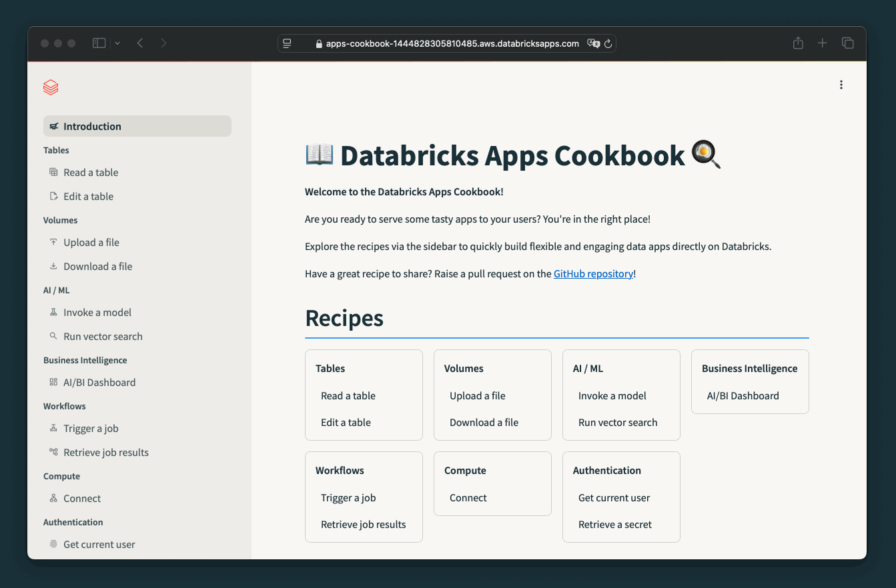
Task: Click the translate icon in address bar
Action: click(x=592, y=43)
